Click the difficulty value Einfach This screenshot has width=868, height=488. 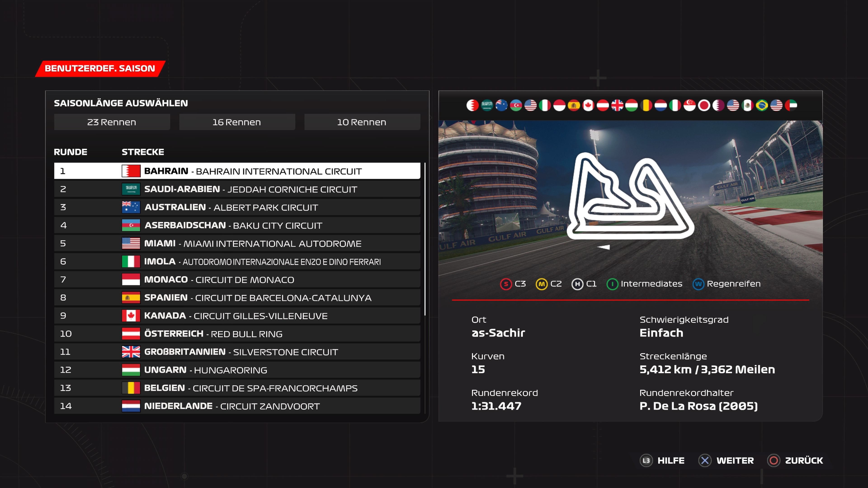coord(661,333)
